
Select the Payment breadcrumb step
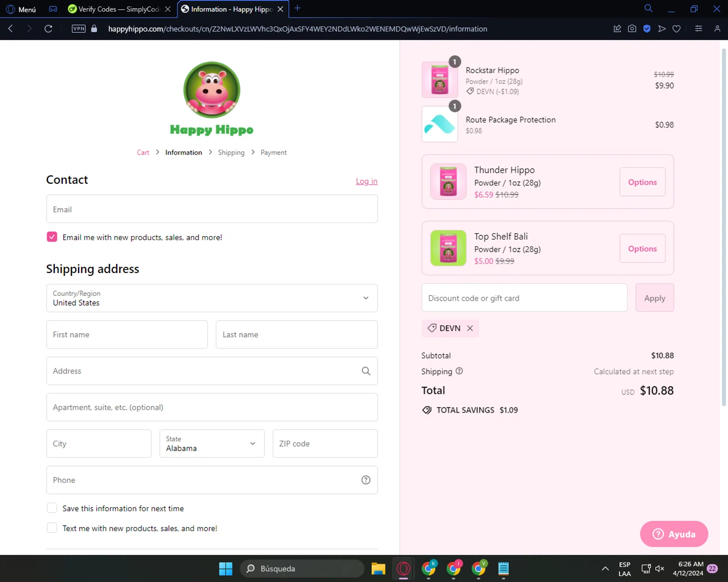tap(274, 152)
